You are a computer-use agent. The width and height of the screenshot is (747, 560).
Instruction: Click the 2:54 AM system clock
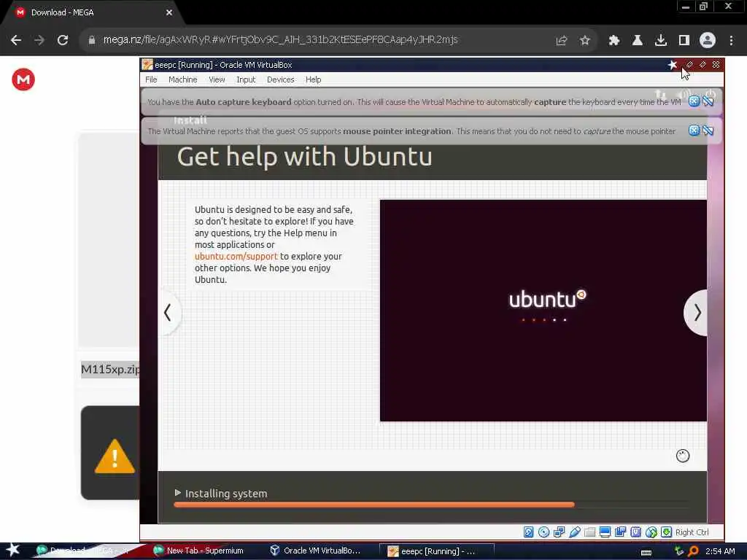tap(720, 551)
